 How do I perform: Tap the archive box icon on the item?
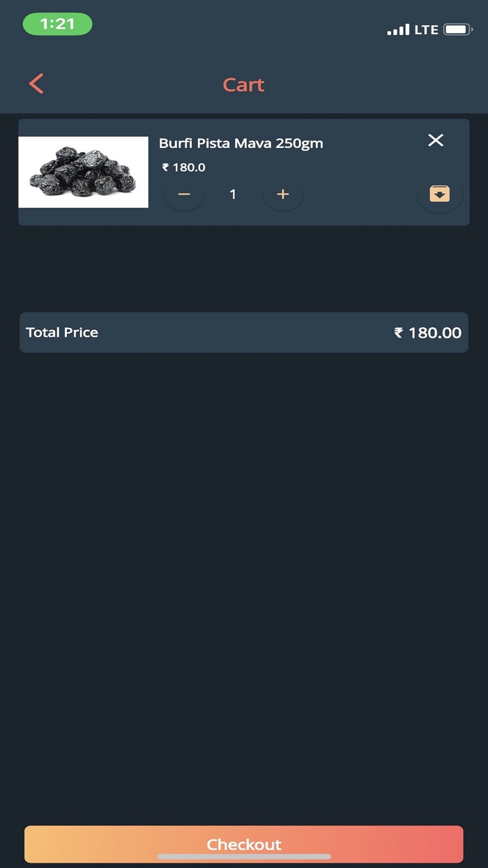pyautogui.click(x=439, y=194)
